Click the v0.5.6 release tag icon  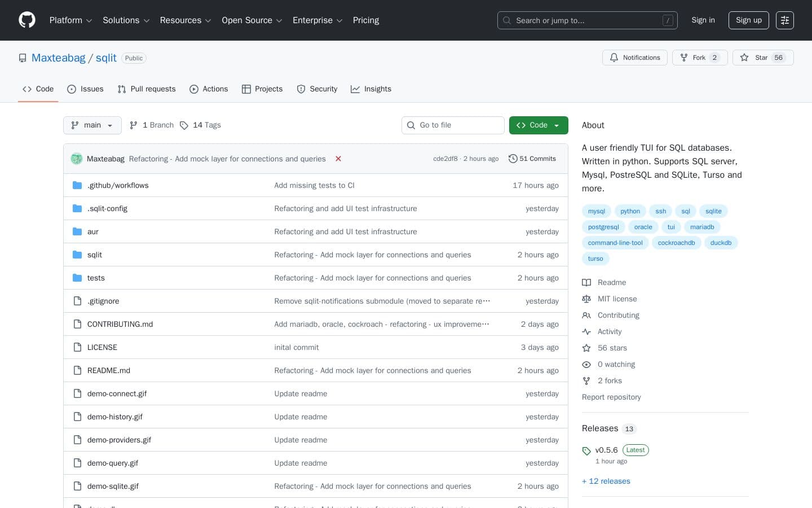pyautogui.click(x=586, y=450)
